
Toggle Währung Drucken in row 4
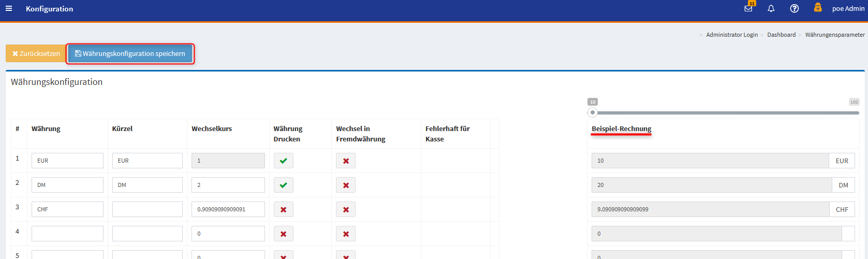(x=283, y=234)
